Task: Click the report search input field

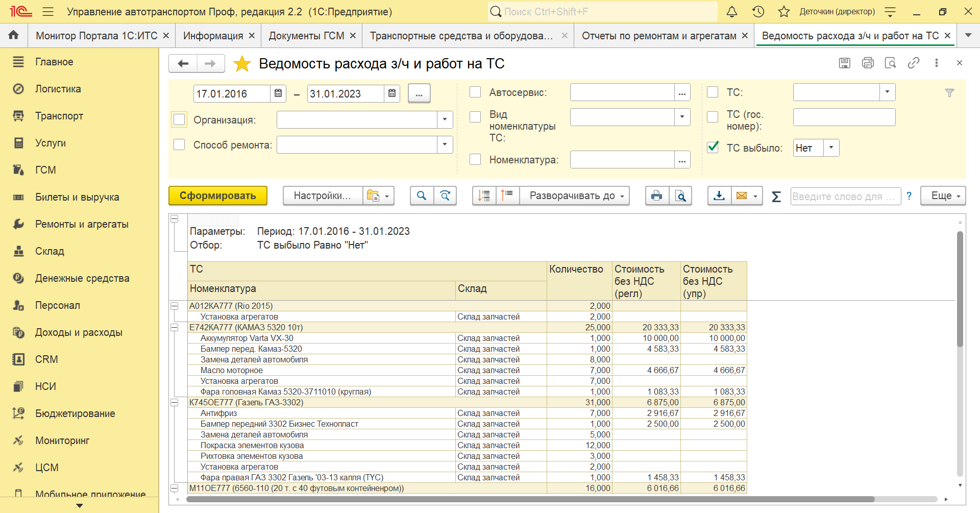Action: (x=845, y=197)
